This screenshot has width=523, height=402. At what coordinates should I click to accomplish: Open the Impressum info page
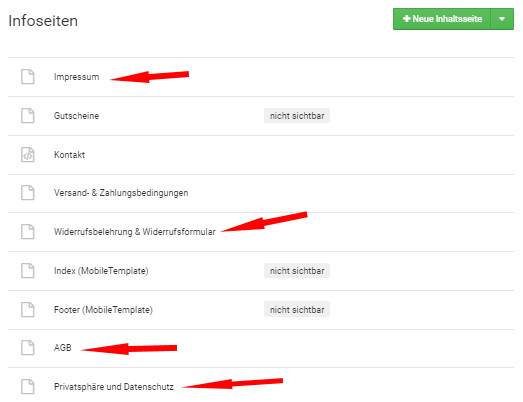click(76, 77)
